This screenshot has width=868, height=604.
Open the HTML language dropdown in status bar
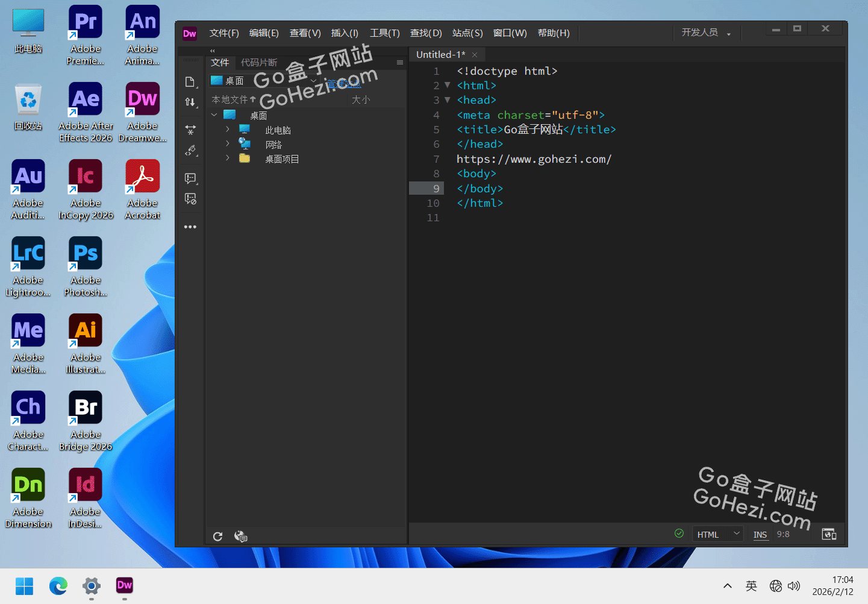click(x=718, y=534)
